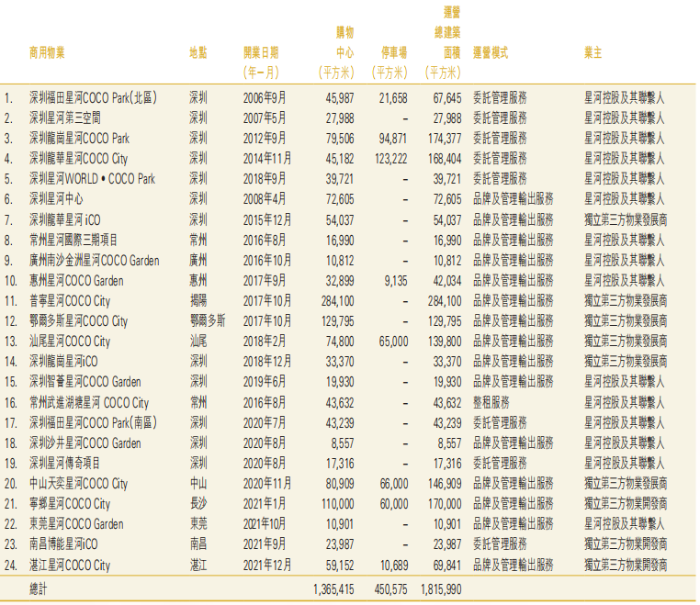Select the total area value 174,377
This screenshot has height=605, width=700.
444,138
